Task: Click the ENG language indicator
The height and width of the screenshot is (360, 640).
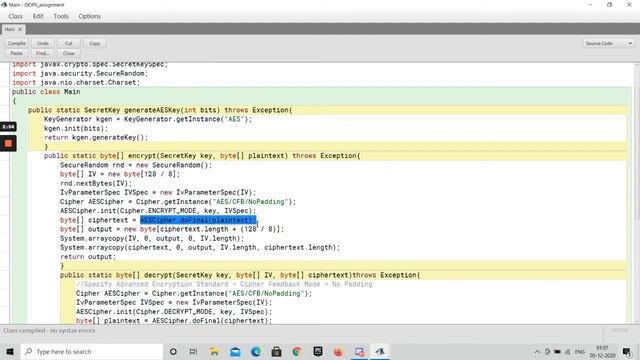Action: 580,351
